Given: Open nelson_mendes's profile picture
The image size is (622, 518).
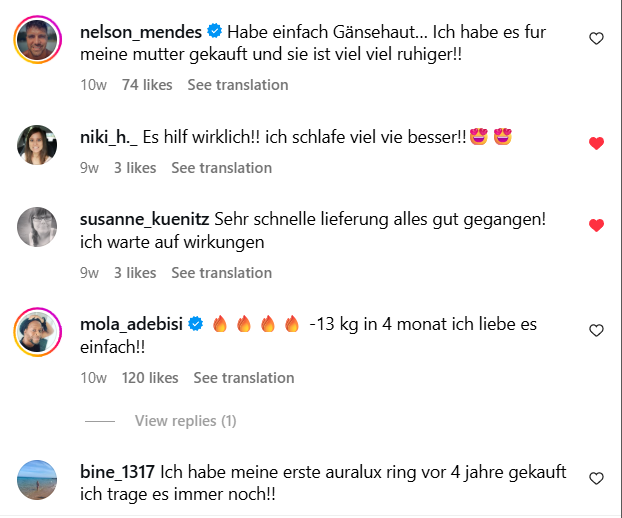Looking at the screenshot, I should pos(38,42).
